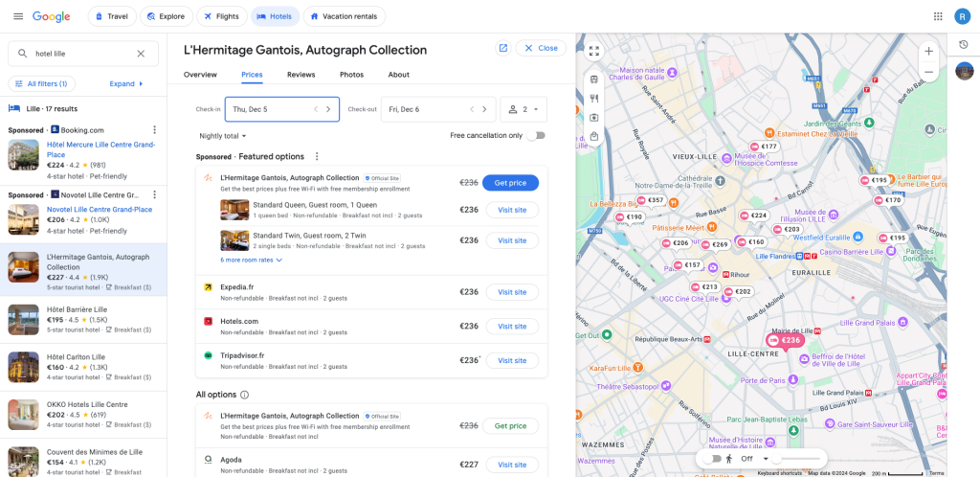This screenshot has width=980, height=477.
Task: Click the check-in date field Thu, Dec 5
Action: click(282, 109)
